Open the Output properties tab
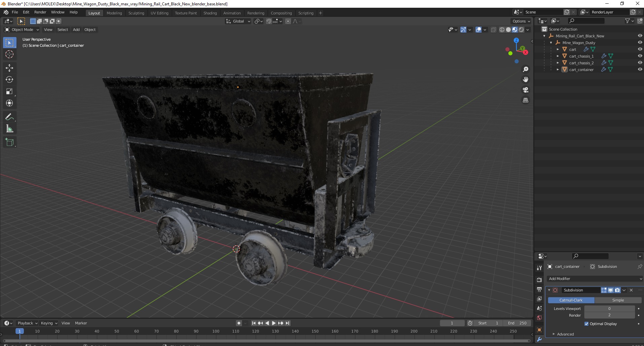The image size is (644, 346). (539, 289)
